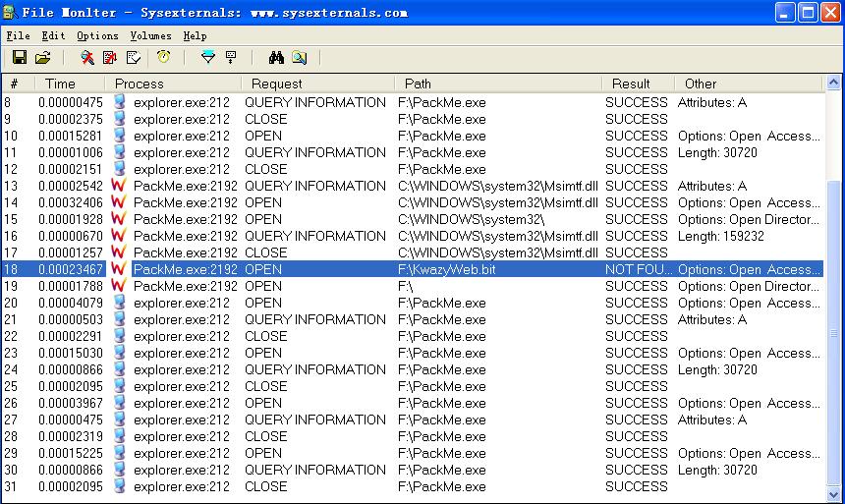
Task: Click the Time column header
Action: pos(70,84)
